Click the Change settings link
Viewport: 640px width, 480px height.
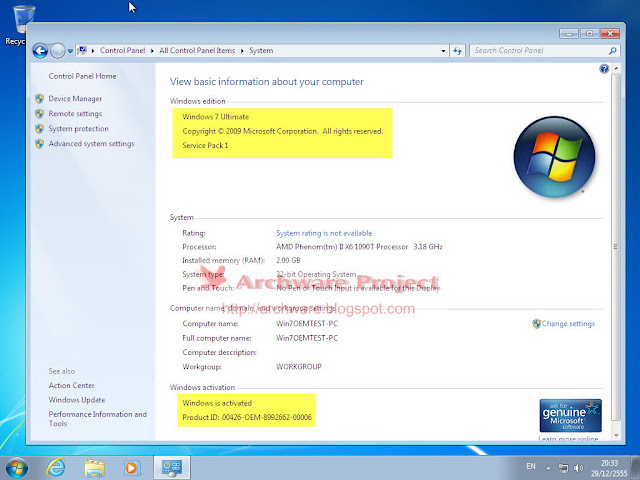pyautogui.click(x=568, y=324)
